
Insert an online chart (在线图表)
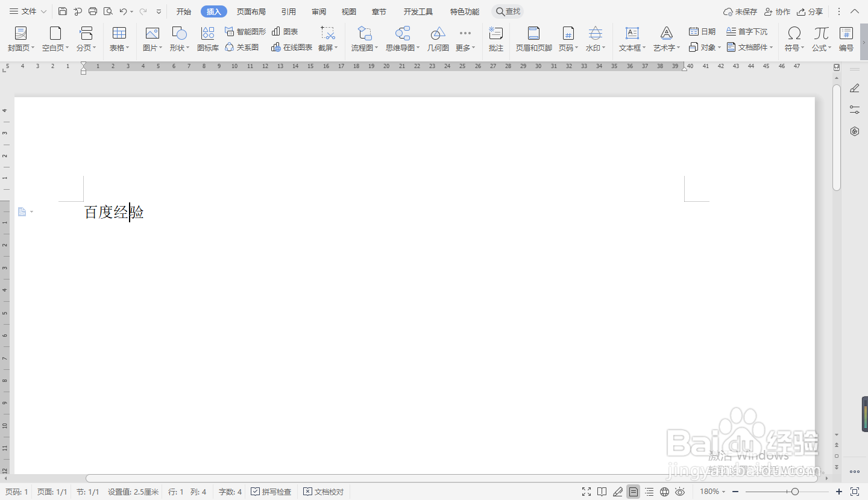[x=292, y=47]
